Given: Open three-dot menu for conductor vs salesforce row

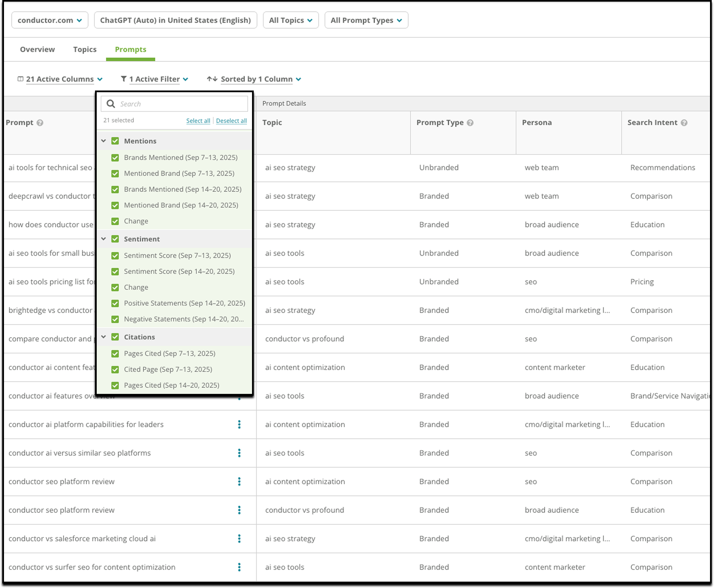Looking at the screenshot, I should (239, 538).
